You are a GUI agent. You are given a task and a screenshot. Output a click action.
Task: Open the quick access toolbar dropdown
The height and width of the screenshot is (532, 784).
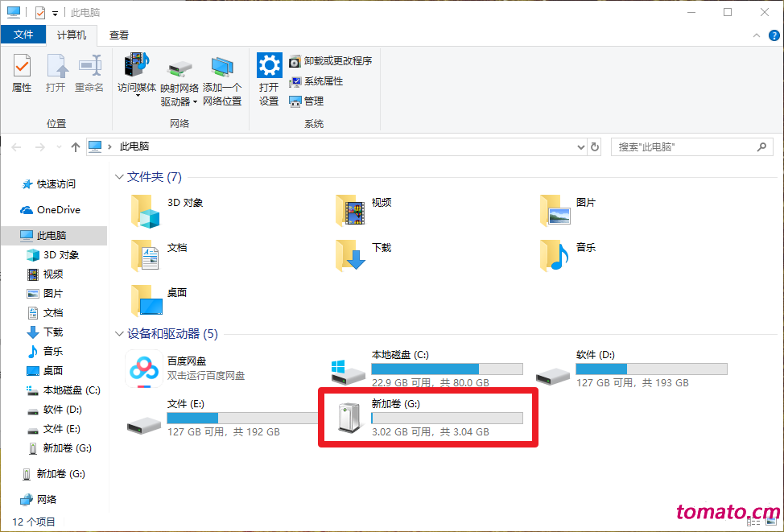coord(55,13)
